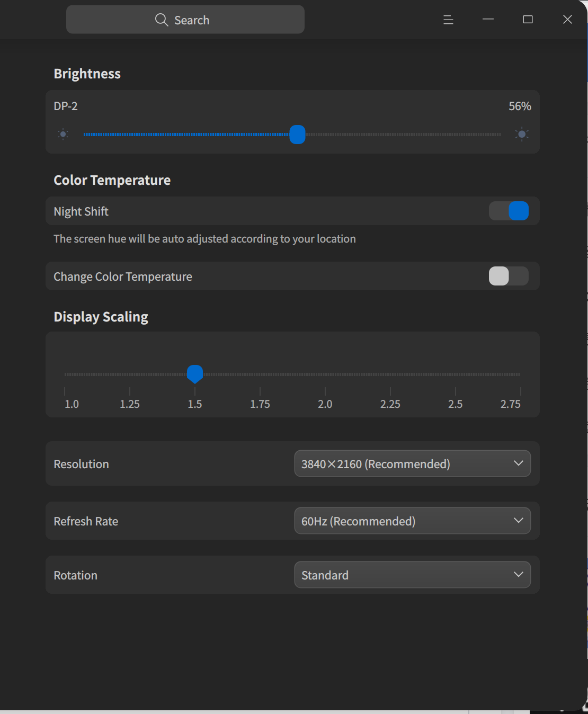This screenshot has width=588, height=714.
Task: Focus the Search input field
Action: point(185,20)
